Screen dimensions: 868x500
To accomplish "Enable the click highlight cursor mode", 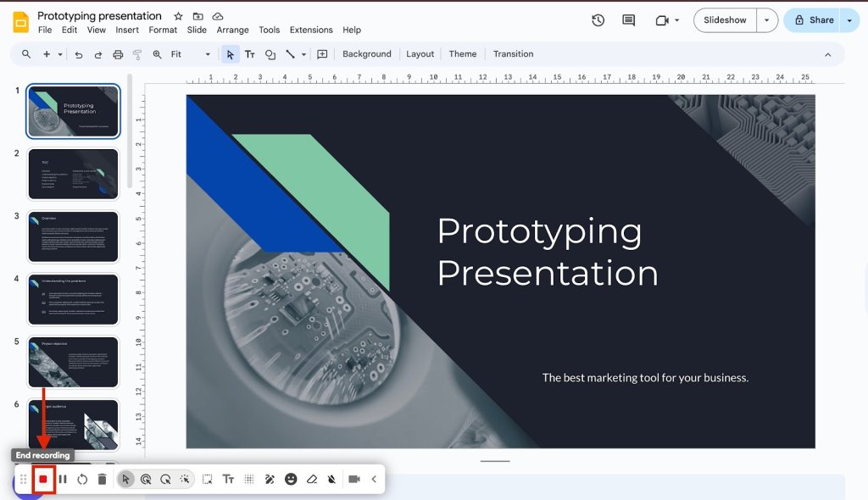I will point(146,480).
